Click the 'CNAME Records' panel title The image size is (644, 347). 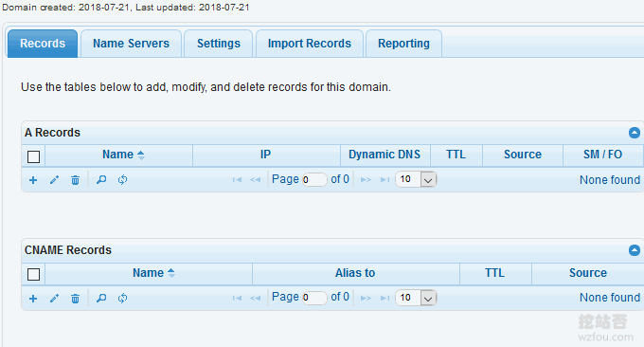(68, 250)
